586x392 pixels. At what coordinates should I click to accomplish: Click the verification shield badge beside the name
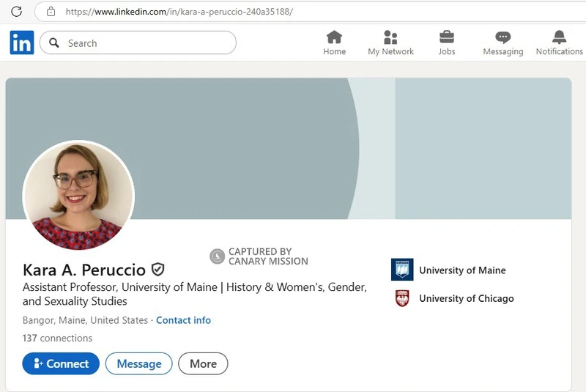click(157, 270)
